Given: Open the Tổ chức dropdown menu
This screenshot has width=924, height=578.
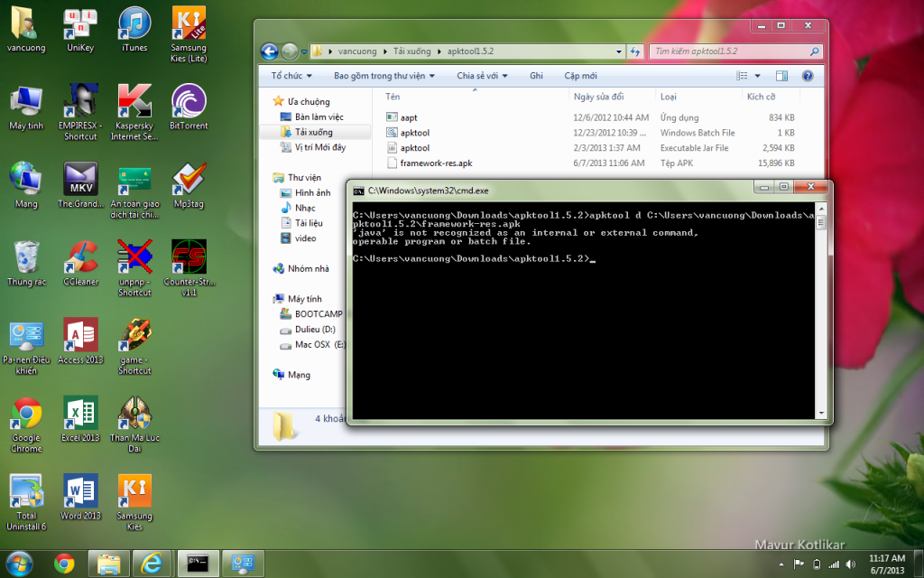Looking at the screenshot, I should click(291, 76).
